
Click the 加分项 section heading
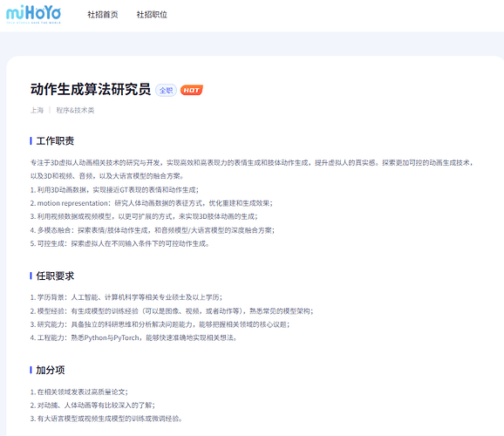click(x=51, y=370)
